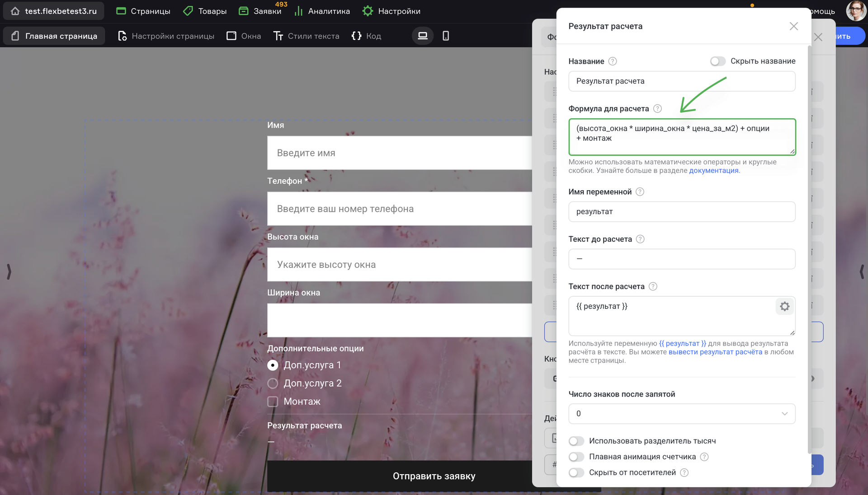Click Отправить заявку button
Viewport: 868px width, 495px height.
tap(434, 476)
